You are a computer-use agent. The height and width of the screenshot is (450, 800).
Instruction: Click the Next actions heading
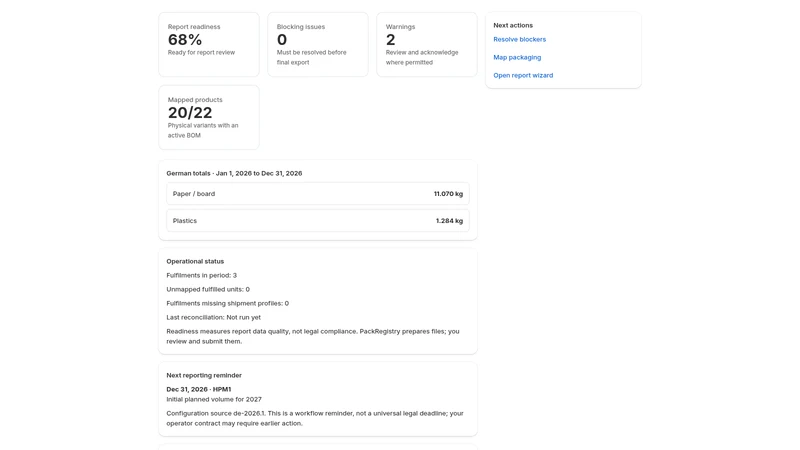click(513, 25)
